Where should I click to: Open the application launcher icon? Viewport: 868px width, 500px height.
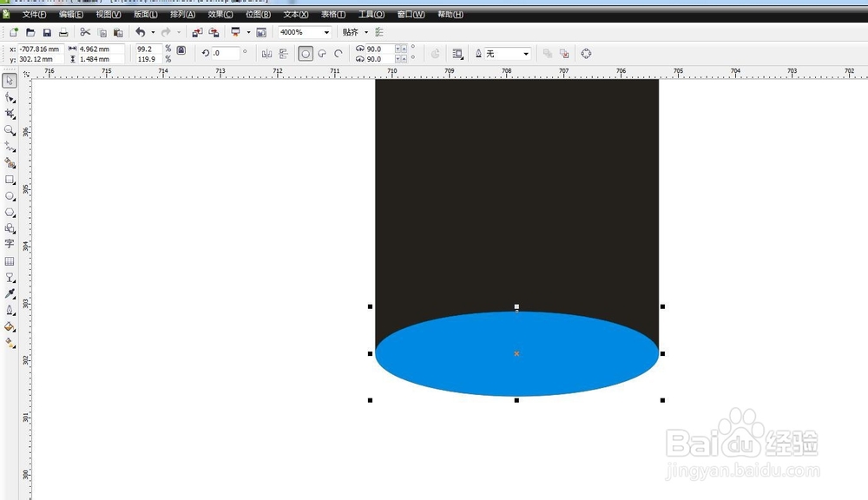coord(236,32)
